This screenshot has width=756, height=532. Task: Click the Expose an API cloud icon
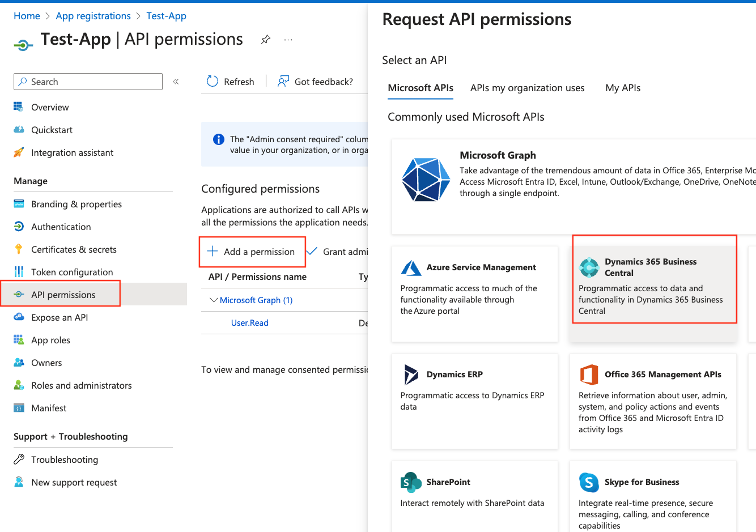(19, 317)
